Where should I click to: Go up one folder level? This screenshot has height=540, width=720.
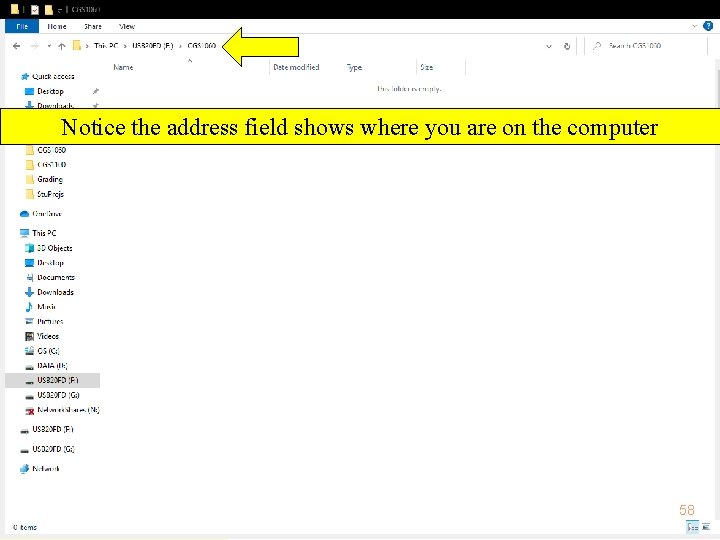click(62, 46)
